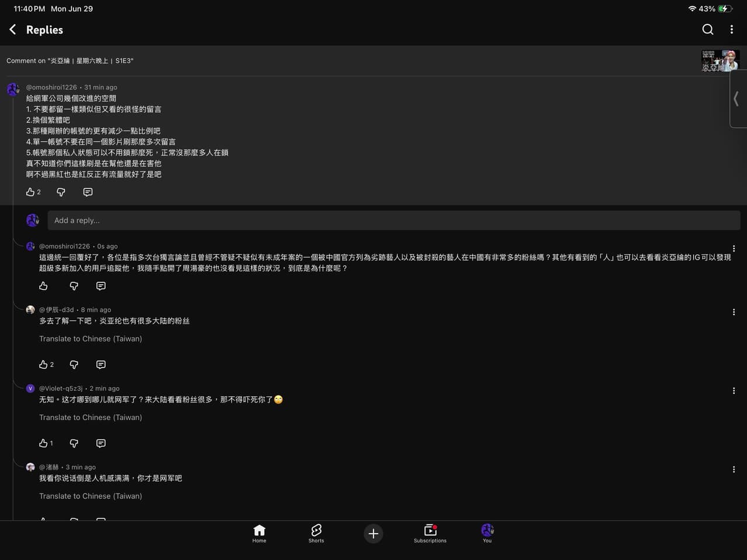
Task: Dislike the @Violet-q5z3j reply
Action: click(74, 443)
